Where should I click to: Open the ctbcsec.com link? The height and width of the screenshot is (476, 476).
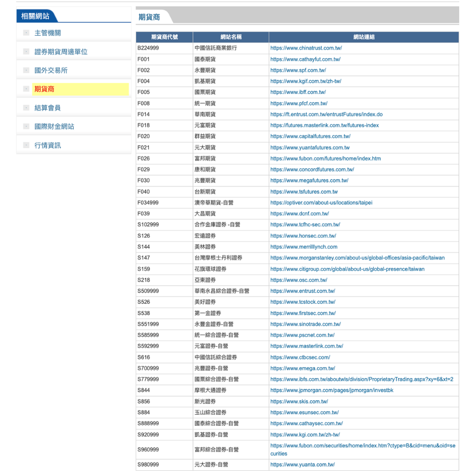[x=300, y=357]
